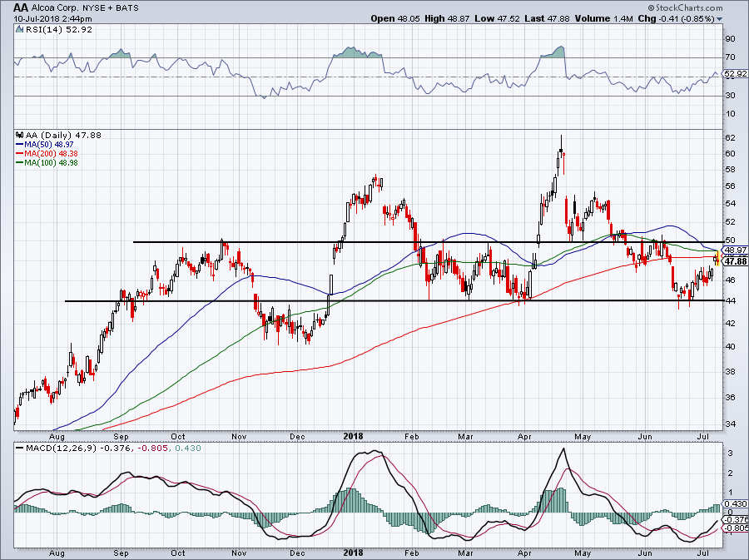Click the 48.97 price tag on the right axis

(x=736, y=250)
